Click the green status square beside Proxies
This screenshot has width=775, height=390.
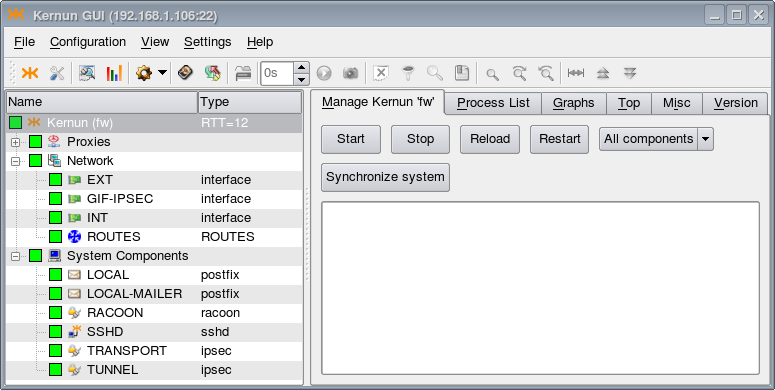coord(35,142)
